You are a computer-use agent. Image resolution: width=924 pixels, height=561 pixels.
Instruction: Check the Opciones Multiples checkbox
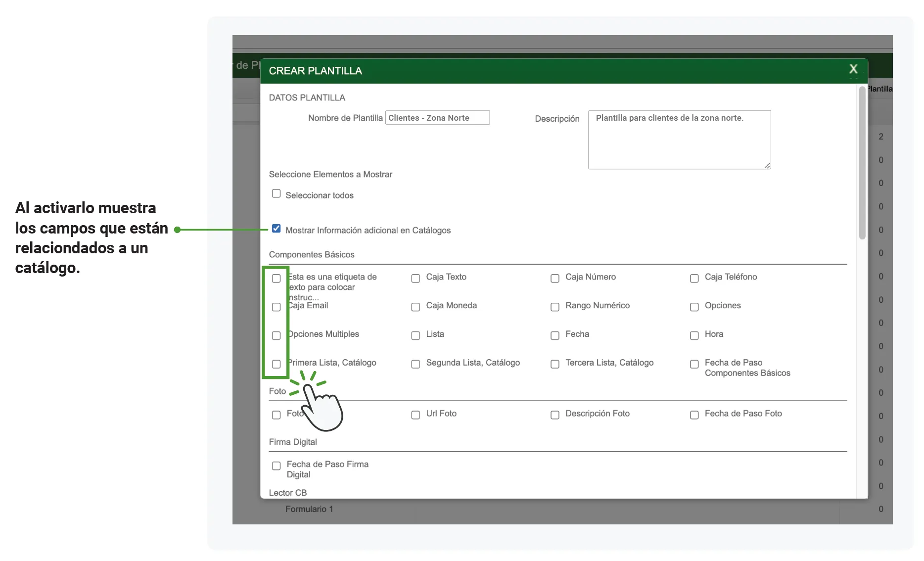point(277,336)
